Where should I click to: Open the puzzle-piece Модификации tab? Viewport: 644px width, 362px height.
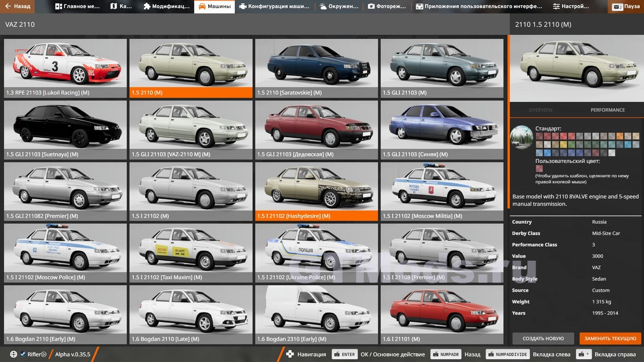coord(166,7)
